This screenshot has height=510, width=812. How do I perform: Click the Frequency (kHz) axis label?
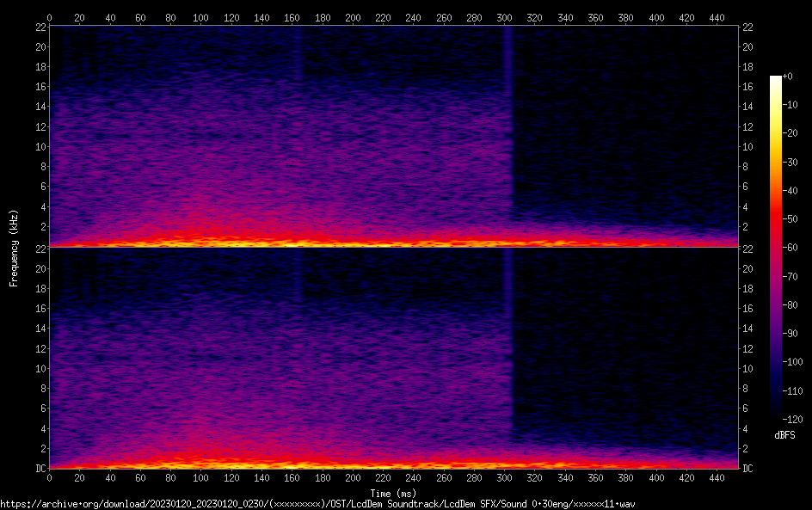[x=14, y=248]
